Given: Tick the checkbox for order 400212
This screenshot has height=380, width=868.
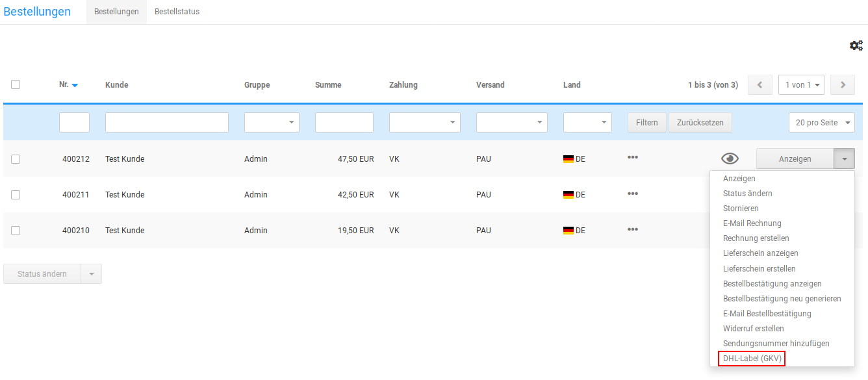Looking at the screenshot, I should point(16,159).
